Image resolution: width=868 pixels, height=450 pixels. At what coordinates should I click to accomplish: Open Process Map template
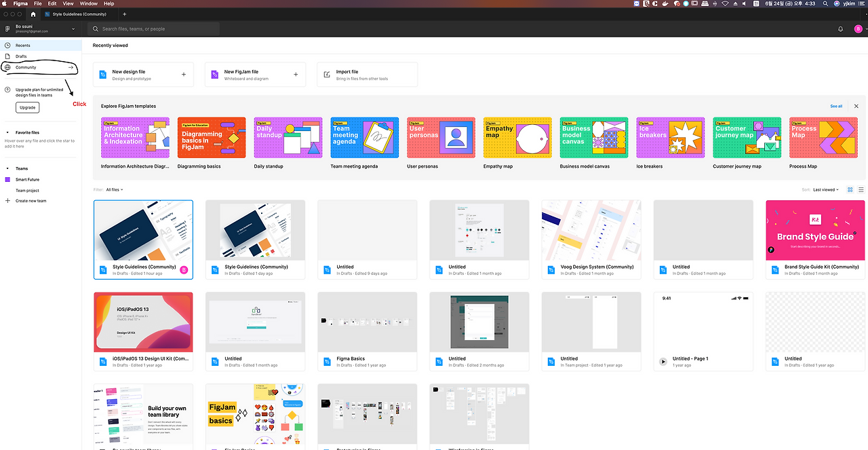click(x=823, y=143)
